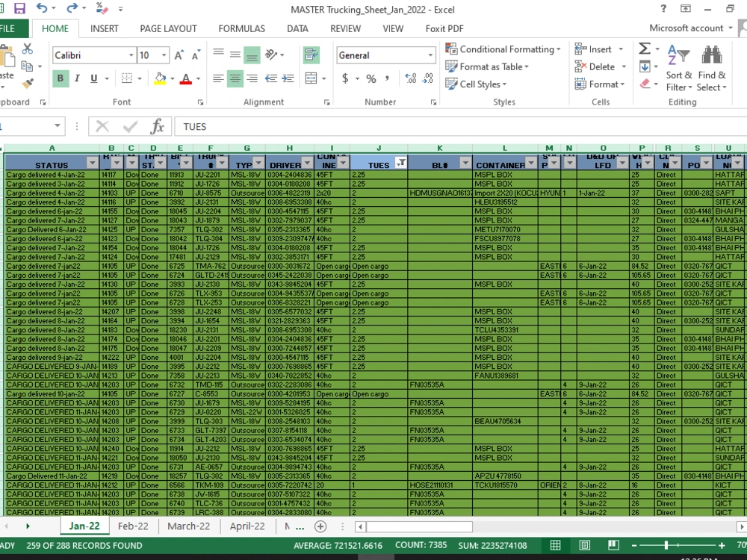This screenshot has height=560, width=747.
Task: Switch to Page Layout view icon
Action: point(585,545)
